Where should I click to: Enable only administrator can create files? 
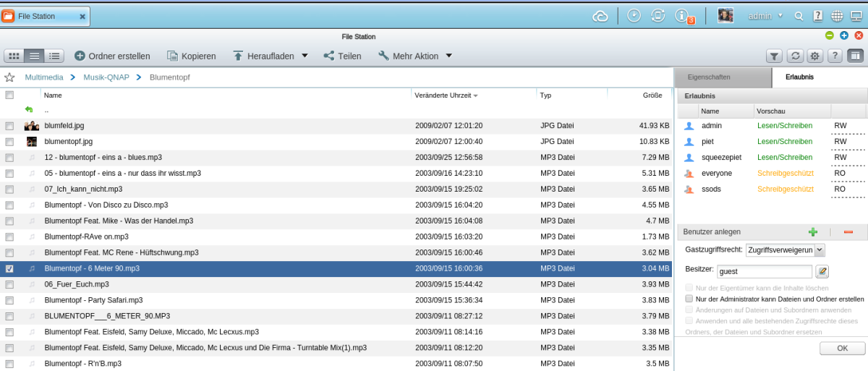pyautogui.click(x=689, y=299)
